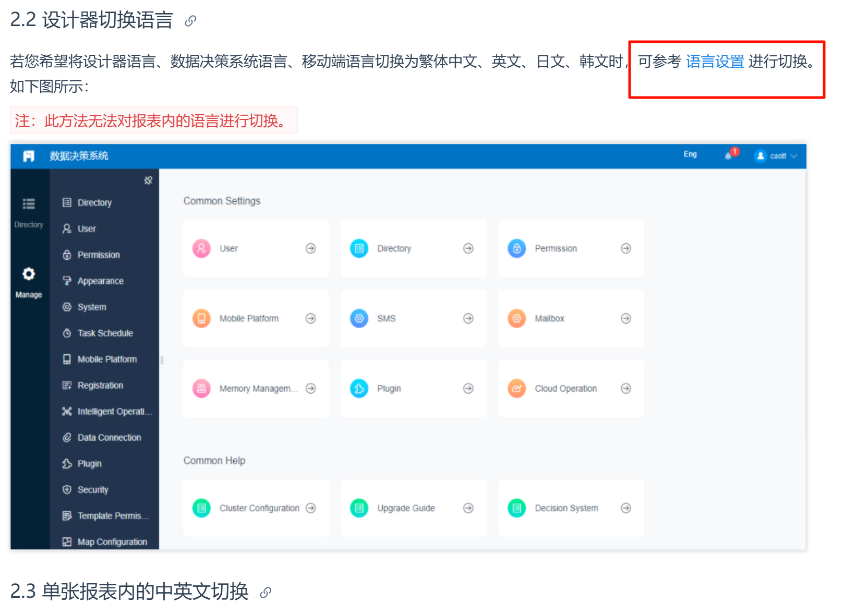
Task: Click the Mailbox card icon
Action: (517, 318)
